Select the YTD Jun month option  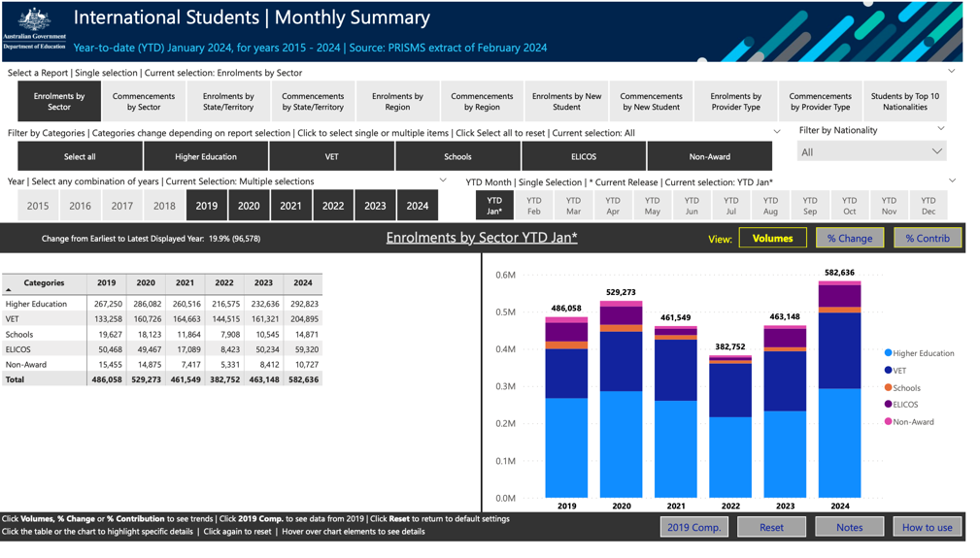coord(691,205)
